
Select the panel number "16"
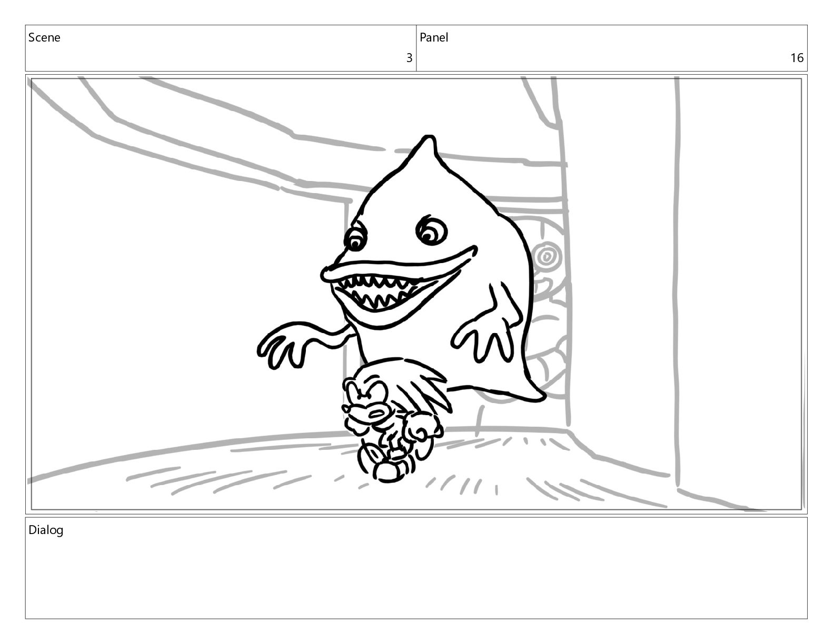coord(797,58)
